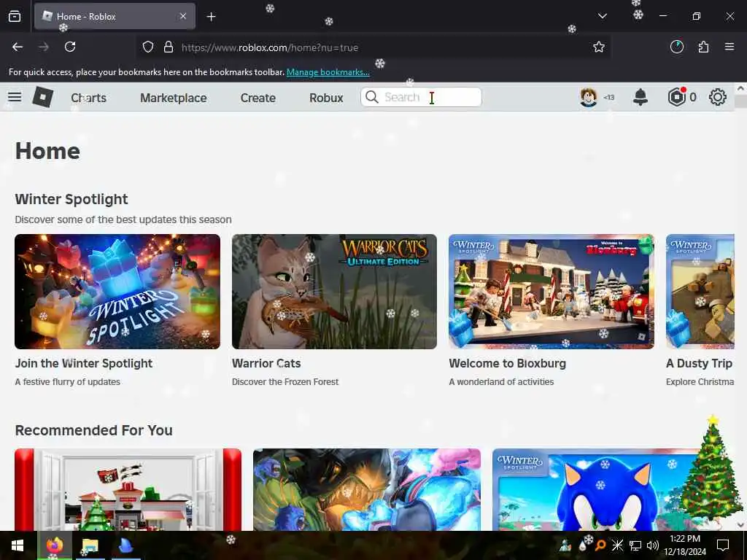Open the Windows action center
747x560 pixels.
723,545
